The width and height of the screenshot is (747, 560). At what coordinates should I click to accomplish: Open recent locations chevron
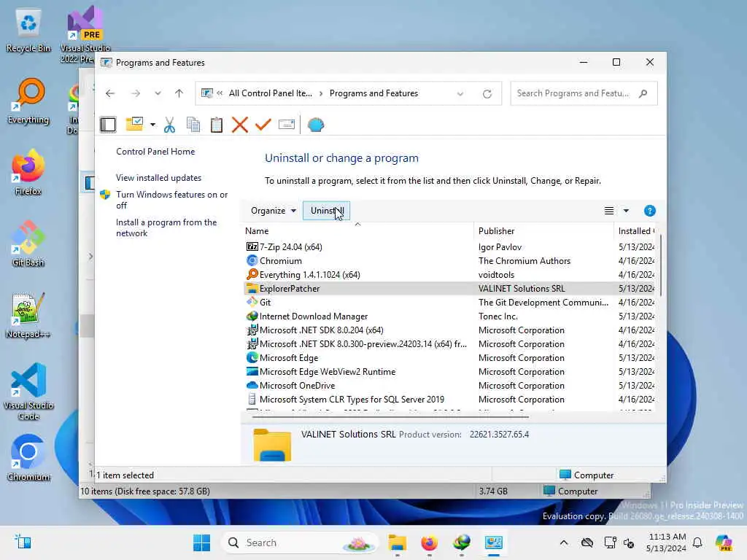(x=158, y=93)
